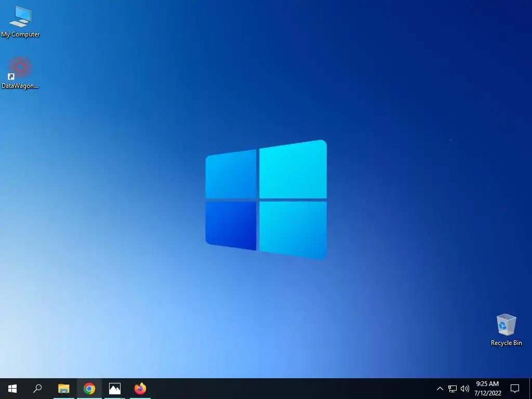Select the DataWagon shortcut on desktop
Screen dimensions: 532x399
click(20, 73)
